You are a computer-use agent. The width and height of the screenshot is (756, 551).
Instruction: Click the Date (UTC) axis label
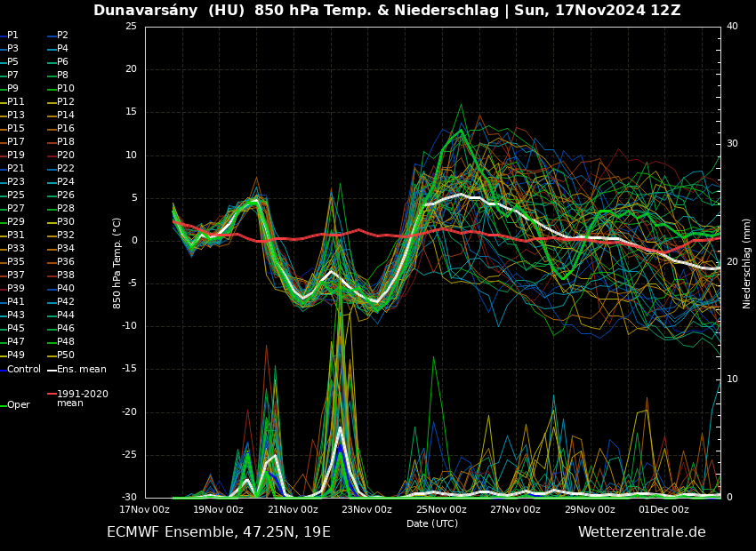click(x=432, y=523)
